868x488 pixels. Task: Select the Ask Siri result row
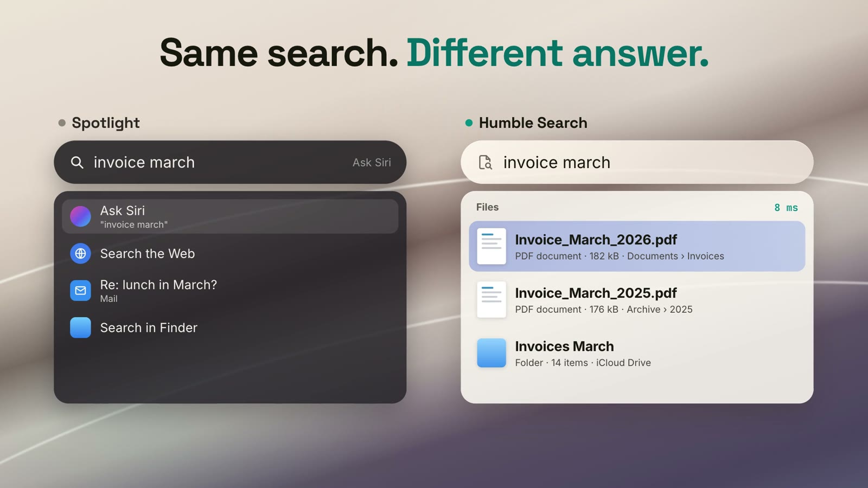(x=230, y=216)
